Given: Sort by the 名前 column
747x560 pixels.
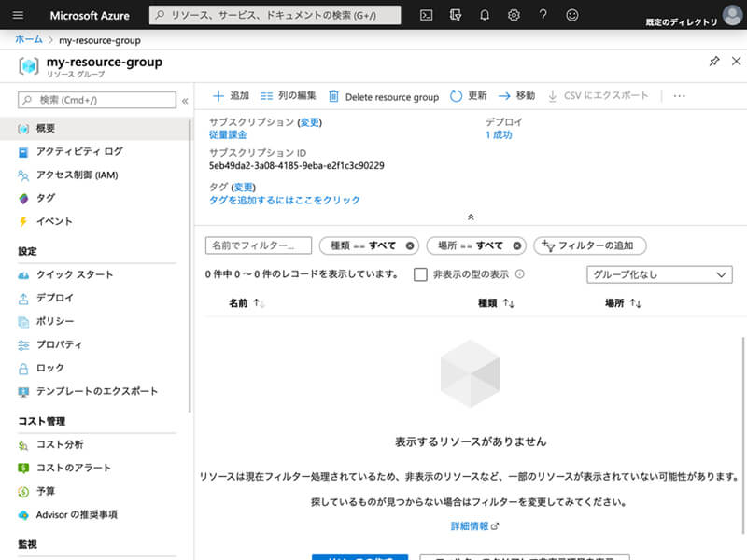Looking at the screenshot, I should (x=247, y=303).
